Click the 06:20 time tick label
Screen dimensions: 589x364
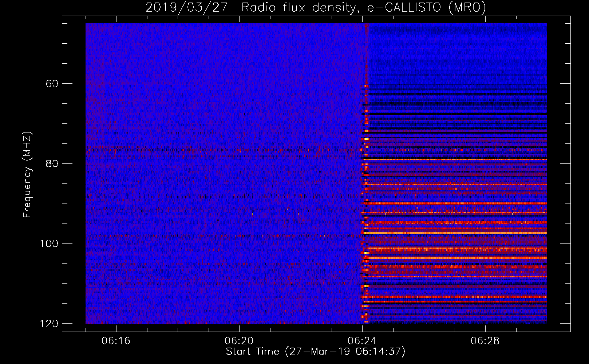coord(239,341)
